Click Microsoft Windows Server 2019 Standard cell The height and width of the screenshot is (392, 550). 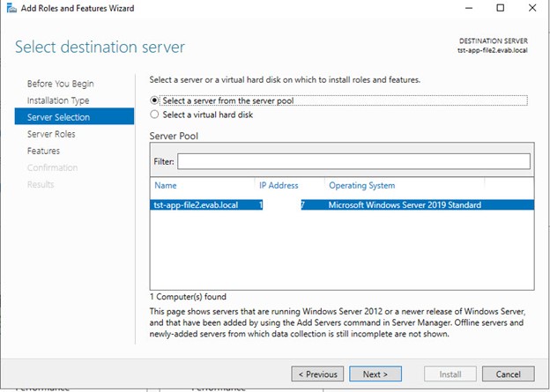[405, 204]
